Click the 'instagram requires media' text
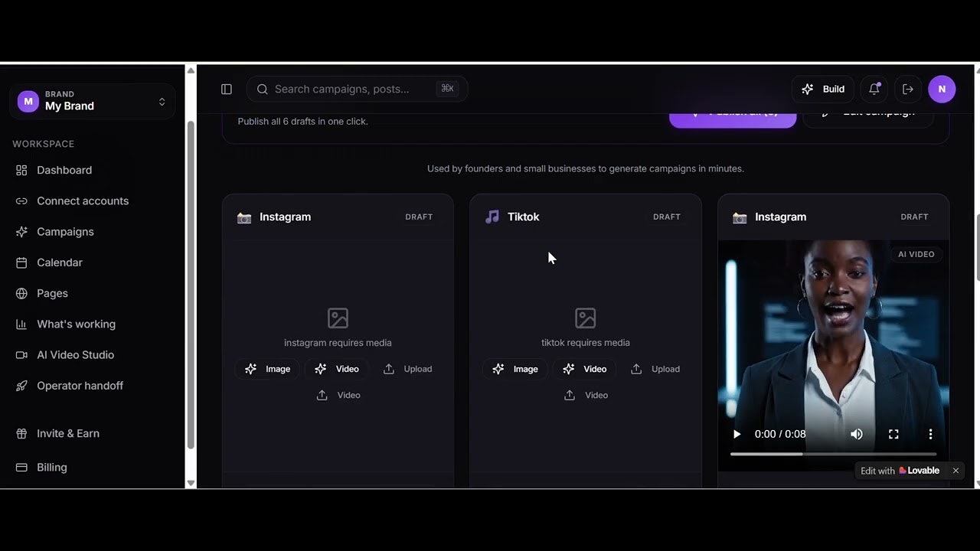 coord(338,343)
